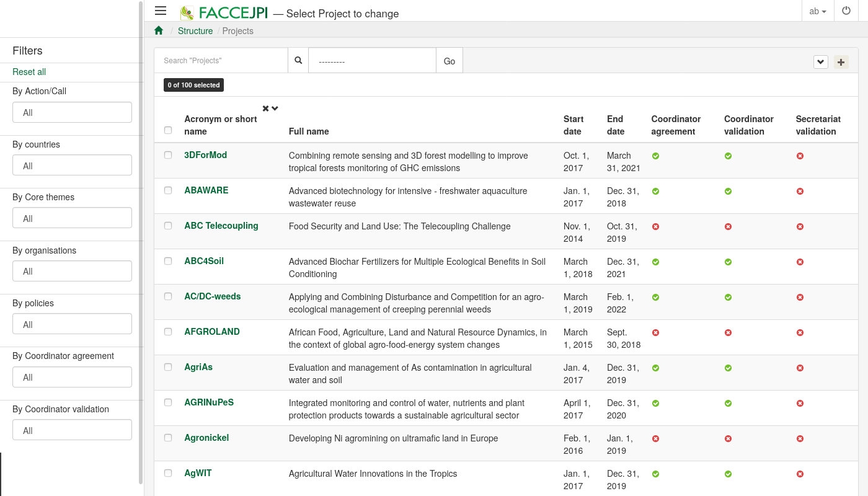Go to the home icon breadcrumb
Viewport: 868px width, 496px height.
[x=159, y=30]
